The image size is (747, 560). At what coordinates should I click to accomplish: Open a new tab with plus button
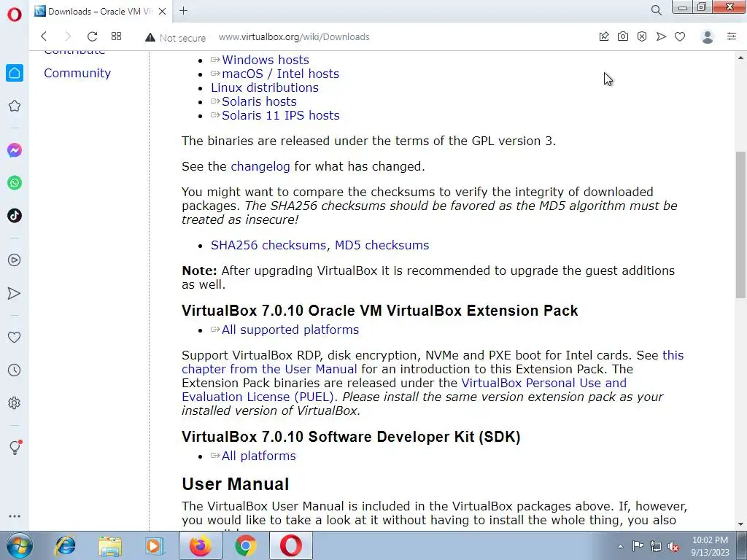183,11
